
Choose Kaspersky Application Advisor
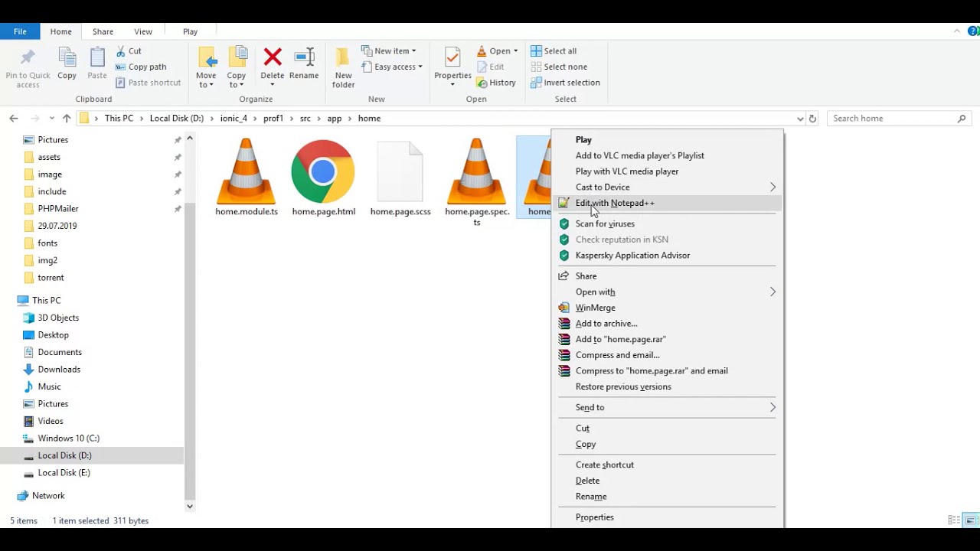(667, 255)
